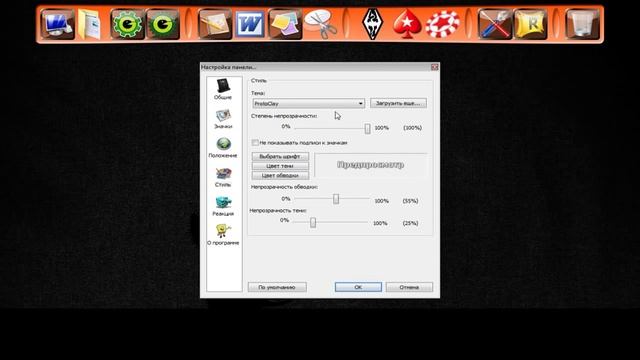Viewport: 640px width, 360px height.
Task: Click the dock opacity slider handle
Action: click(x=367, y=129)
